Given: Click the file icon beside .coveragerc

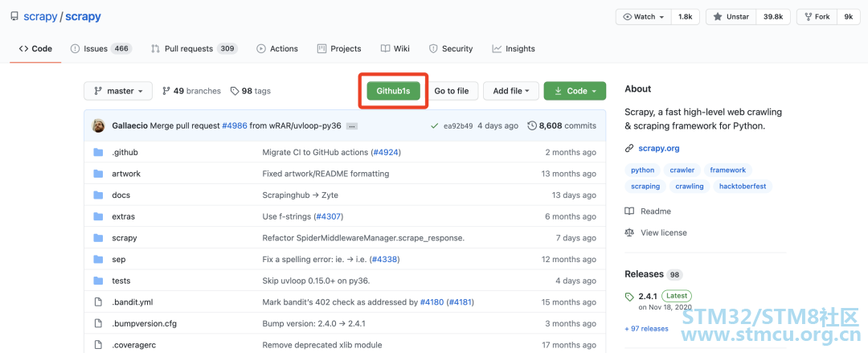Looking at the screenshot, I should 99,345.
